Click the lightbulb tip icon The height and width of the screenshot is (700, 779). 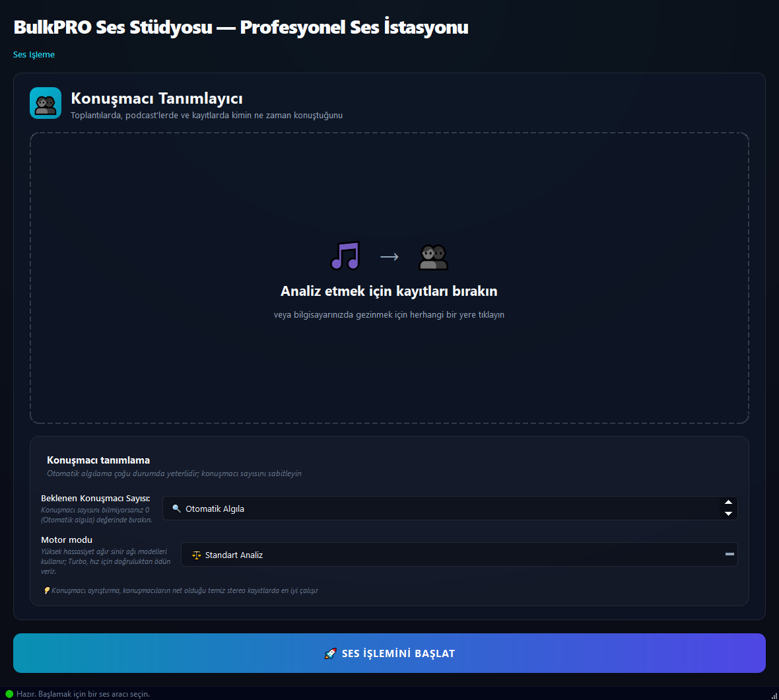(x=47, y=590)
